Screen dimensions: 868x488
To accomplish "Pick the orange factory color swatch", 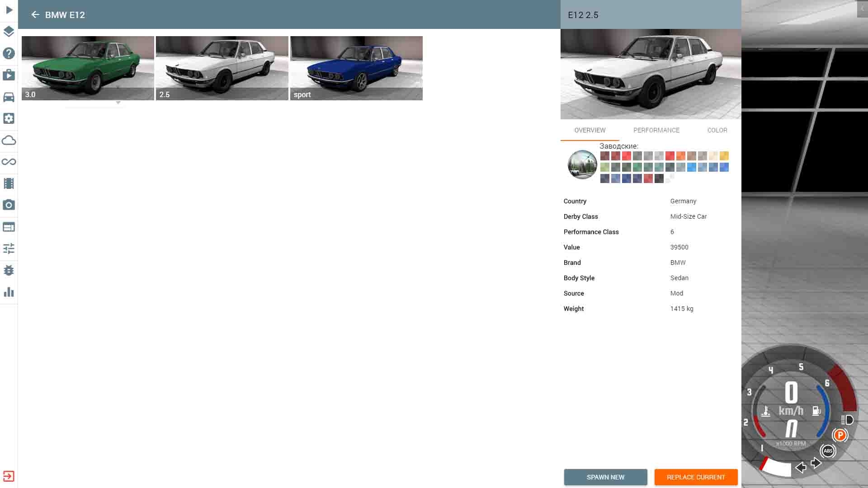I will tap(680, 156).
